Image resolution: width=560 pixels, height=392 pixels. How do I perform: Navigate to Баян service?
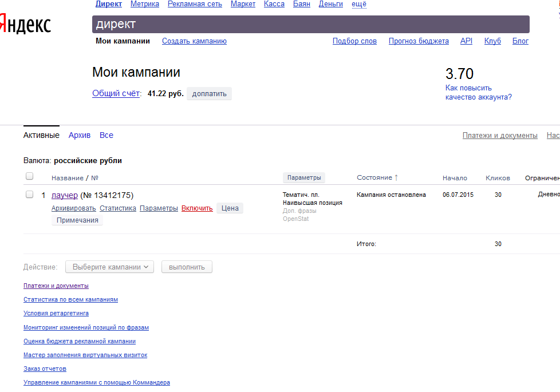(x=302, y=4)
